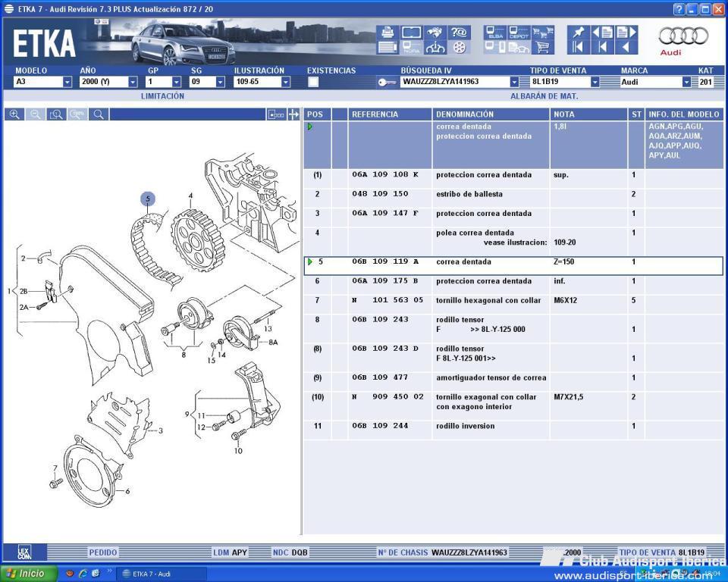Click the zoom-area magnifier icon

(56, 114)
